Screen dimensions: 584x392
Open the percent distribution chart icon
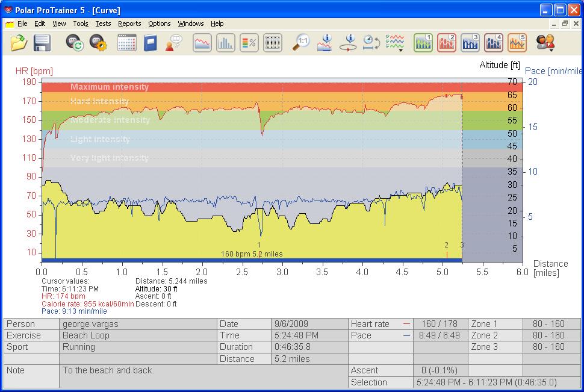(249, 43)
